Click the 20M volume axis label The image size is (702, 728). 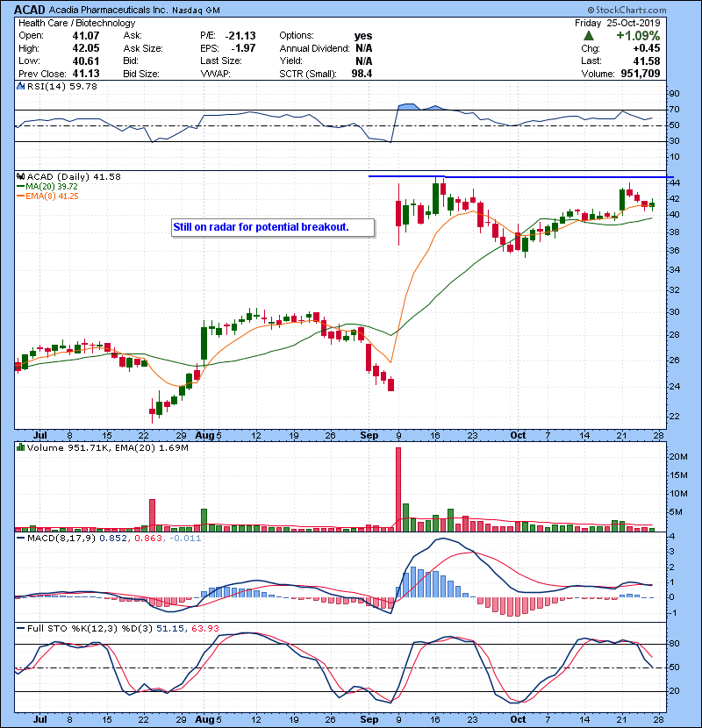[678, 456]
